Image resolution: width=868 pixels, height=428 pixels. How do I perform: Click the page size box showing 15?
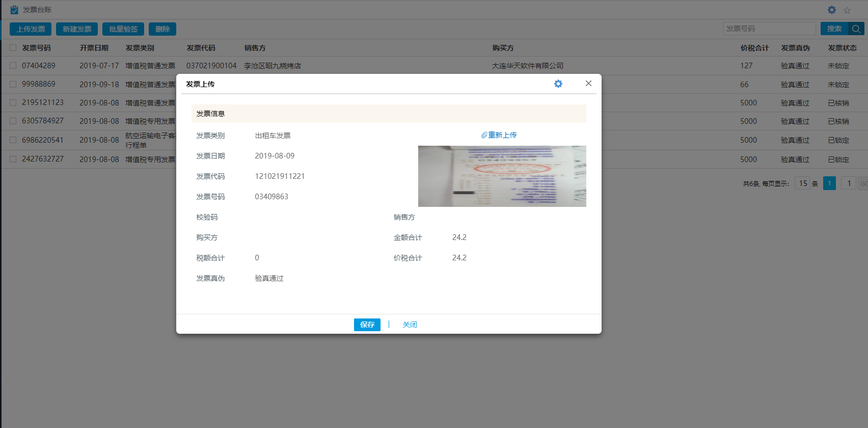click(802, 183)
